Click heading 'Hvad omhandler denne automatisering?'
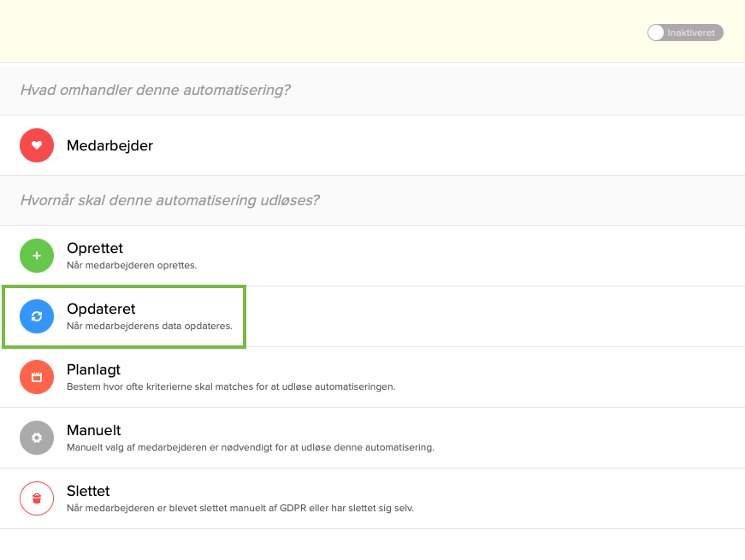The width and height of the screenshot is (745, 560). 155,90
